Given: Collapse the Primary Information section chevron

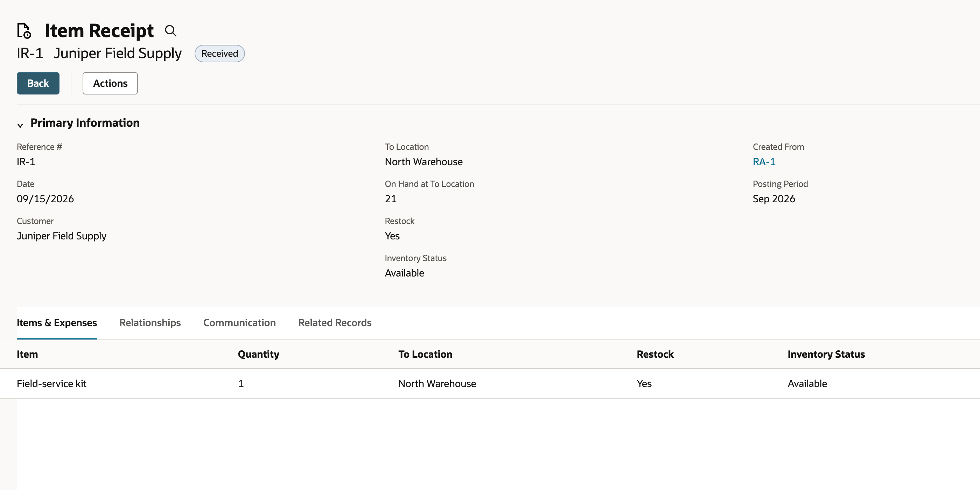Looking at the screenshot, I should [x=20, y=125].
